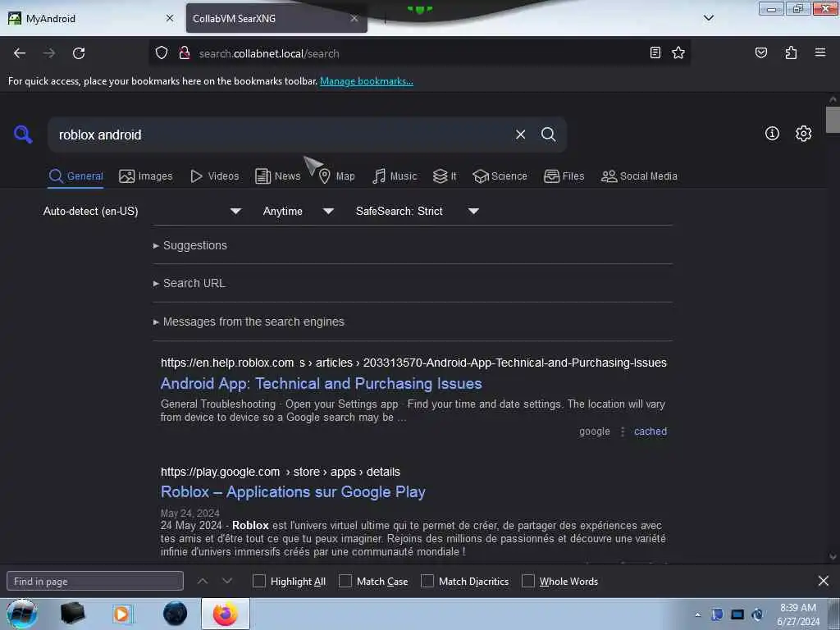Switch to the News category
This screenshot has width=840, height=630.
click(277, 176)
